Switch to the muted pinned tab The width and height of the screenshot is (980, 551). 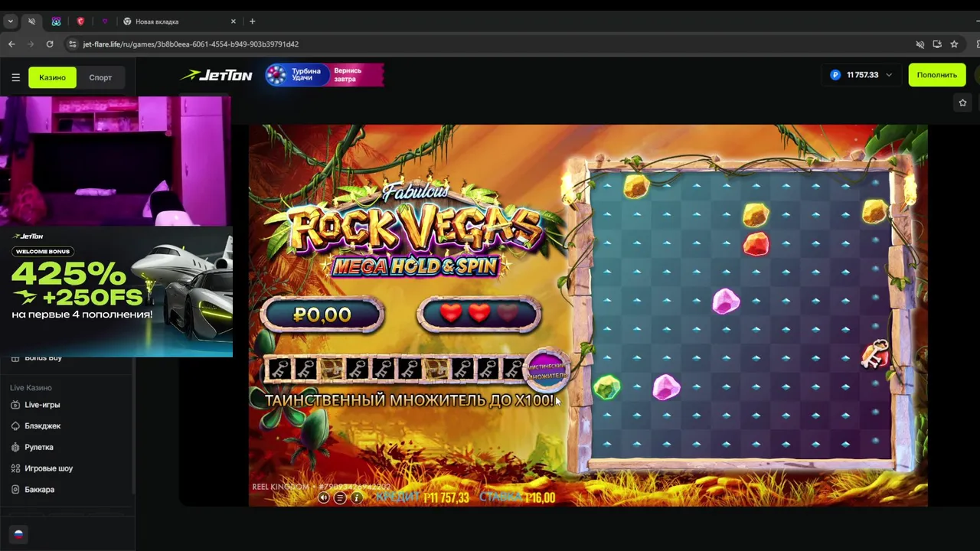31,21
